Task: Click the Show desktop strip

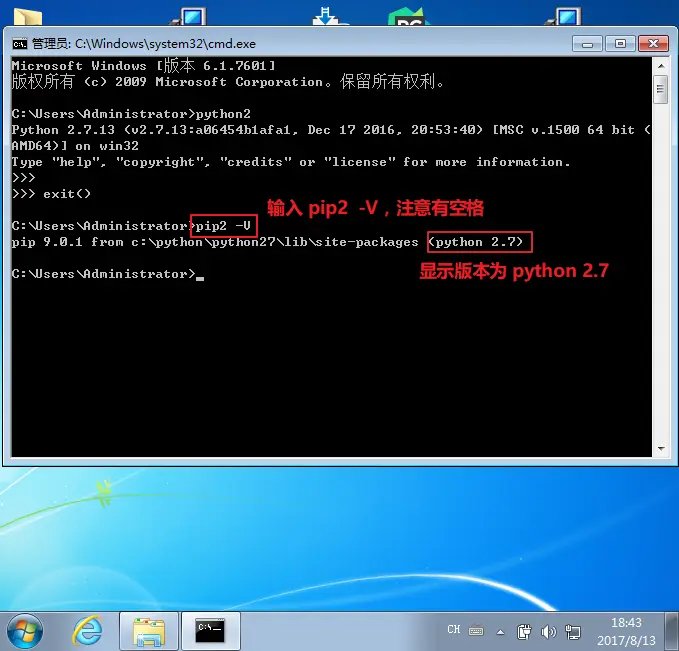Action: tap(672, 632)
